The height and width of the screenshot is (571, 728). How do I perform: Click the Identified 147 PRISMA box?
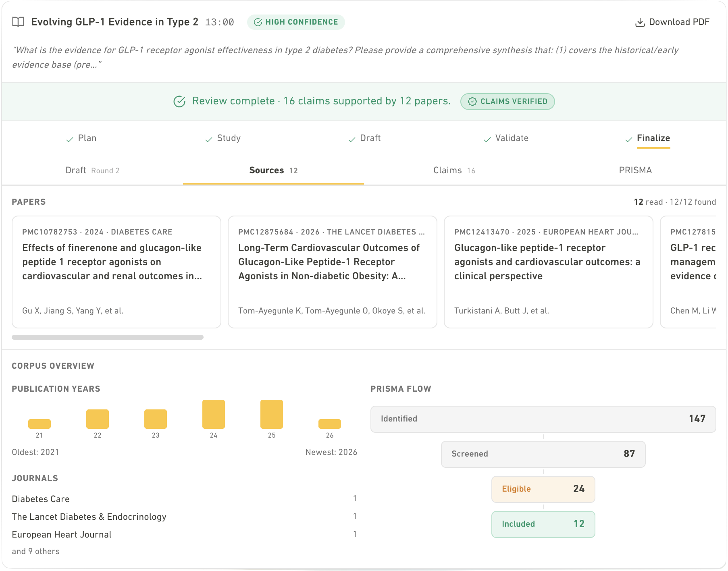[543, 419]
